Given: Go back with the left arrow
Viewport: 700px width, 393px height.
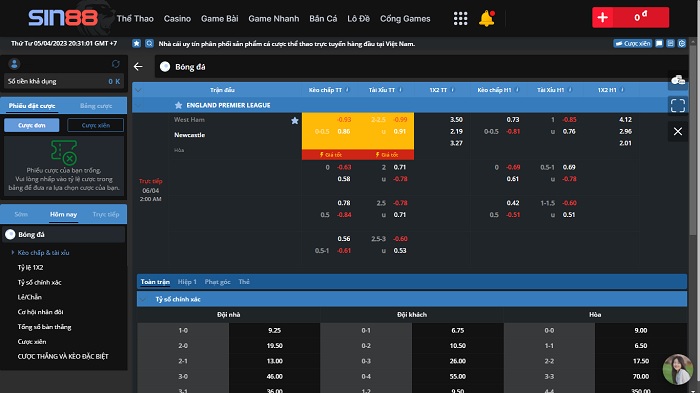Looking at the screenshot, I should [138, 67].
